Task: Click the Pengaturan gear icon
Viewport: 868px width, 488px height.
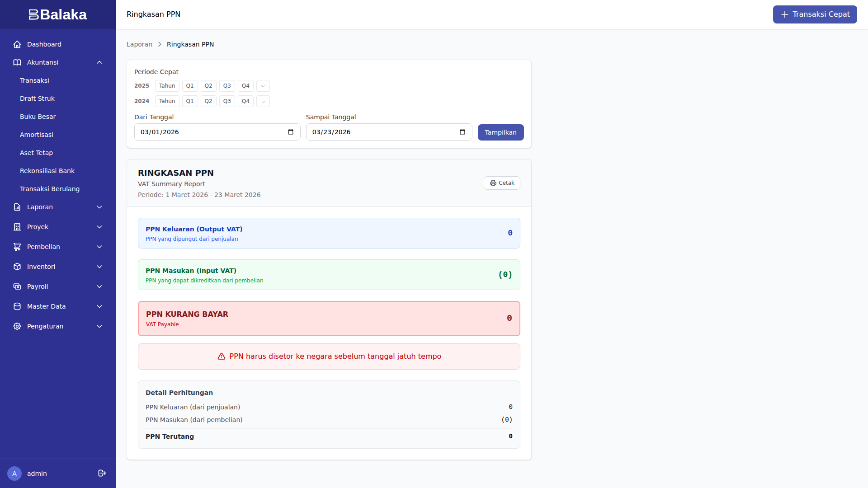Action: [17, 326]
